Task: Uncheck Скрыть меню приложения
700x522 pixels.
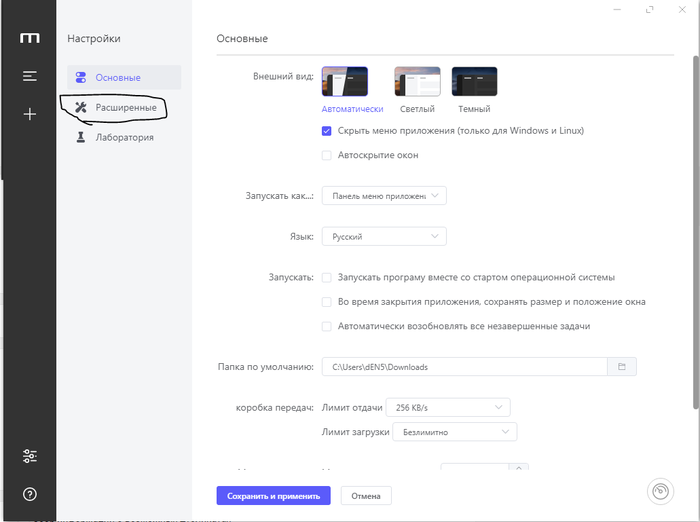Action: tap(327, 131)
